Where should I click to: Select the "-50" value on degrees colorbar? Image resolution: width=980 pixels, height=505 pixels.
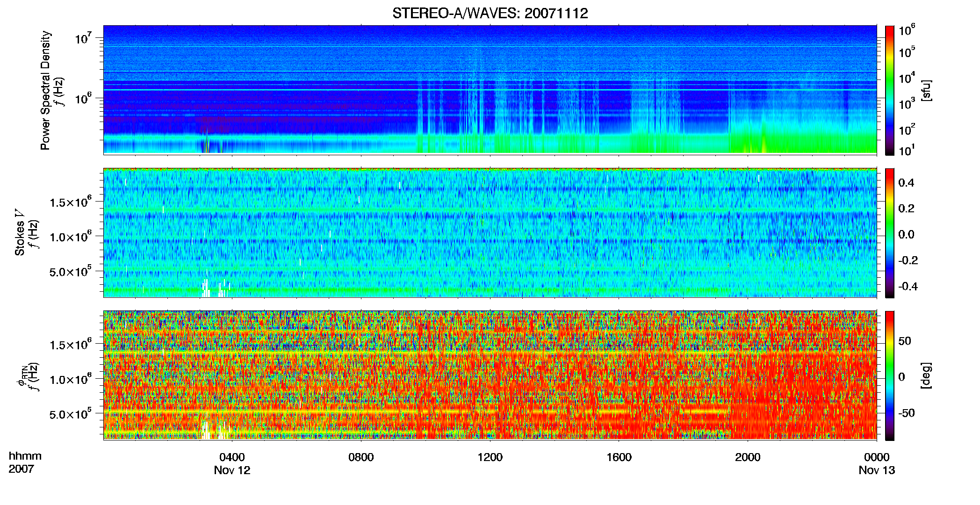coord(907,413)
